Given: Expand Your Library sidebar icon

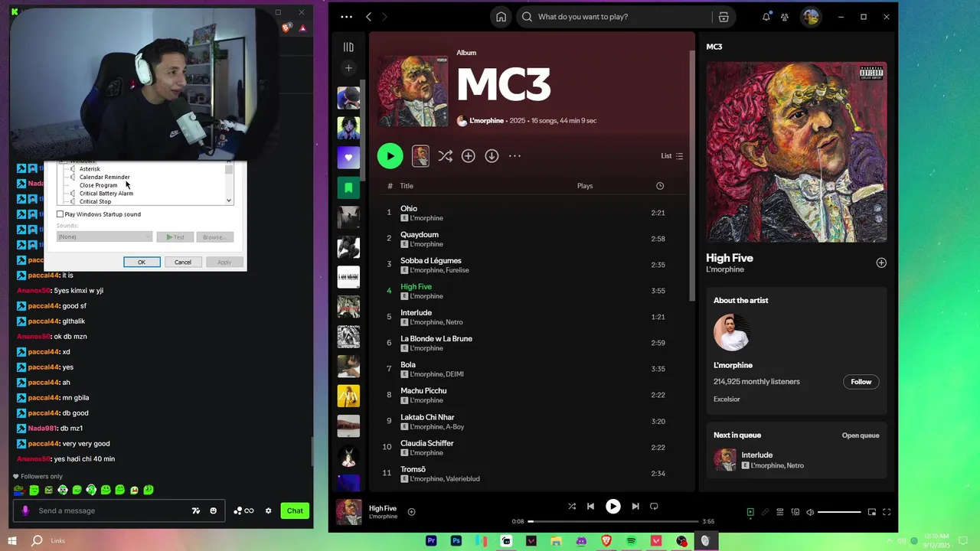Looking at the screenshot, I should tap(348, 47).
